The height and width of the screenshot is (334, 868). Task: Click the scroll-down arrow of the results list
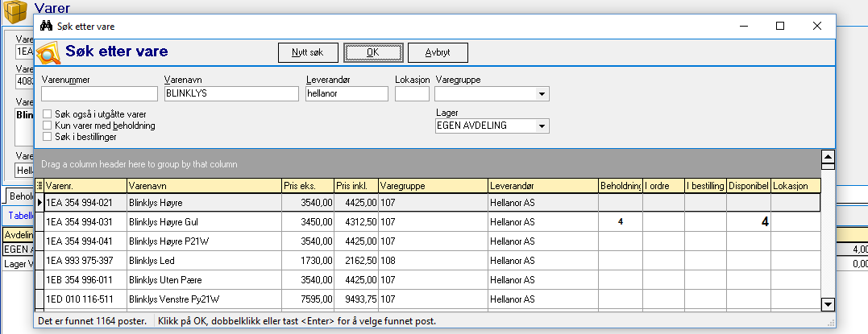[826, 303]
